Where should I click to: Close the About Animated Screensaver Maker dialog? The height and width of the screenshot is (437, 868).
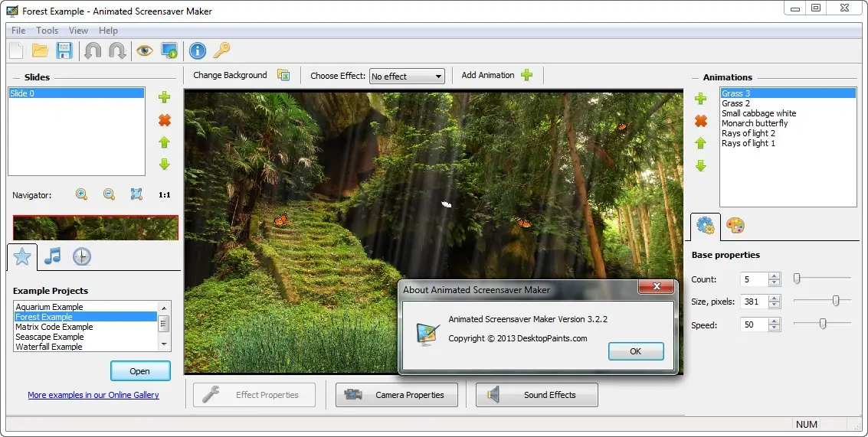[x=657, y=286]
